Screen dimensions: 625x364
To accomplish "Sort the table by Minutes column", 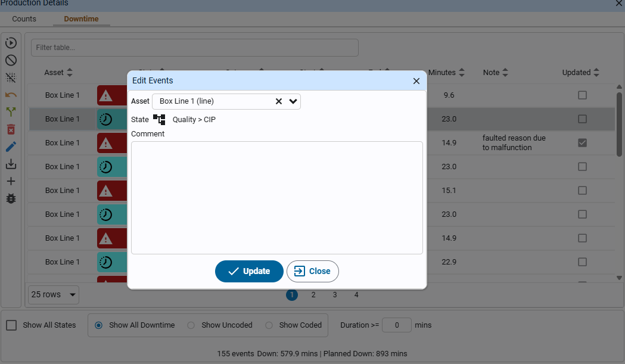I will tap(462, 73).
